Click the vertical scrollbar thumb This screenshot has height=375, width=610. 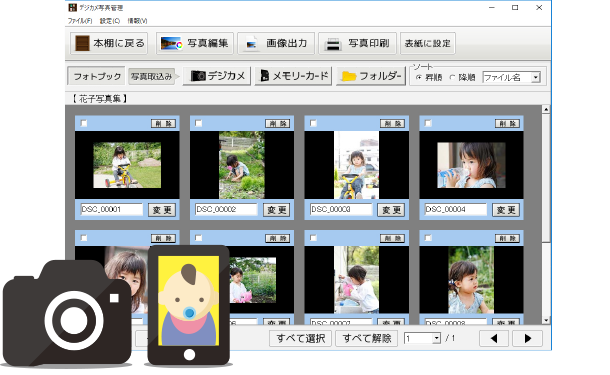(546, 177)
